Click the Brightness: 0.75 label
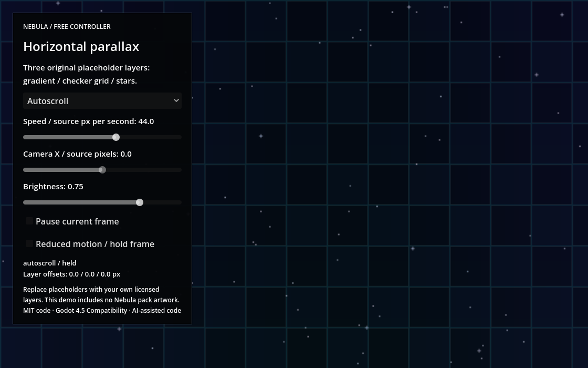The height and width of the screenshot is (368, 588). click(x=53, y=187)
